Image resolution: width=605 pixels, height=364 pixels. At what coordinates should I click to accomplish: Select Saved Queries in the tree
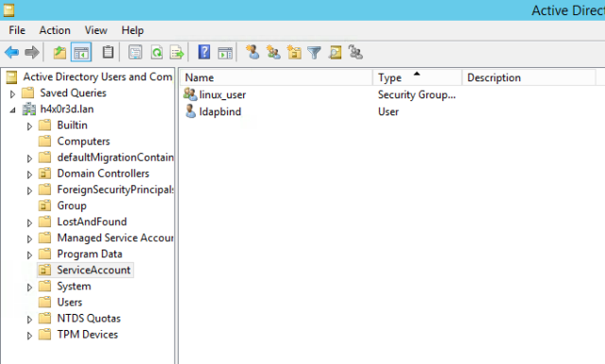coord(73,93)
